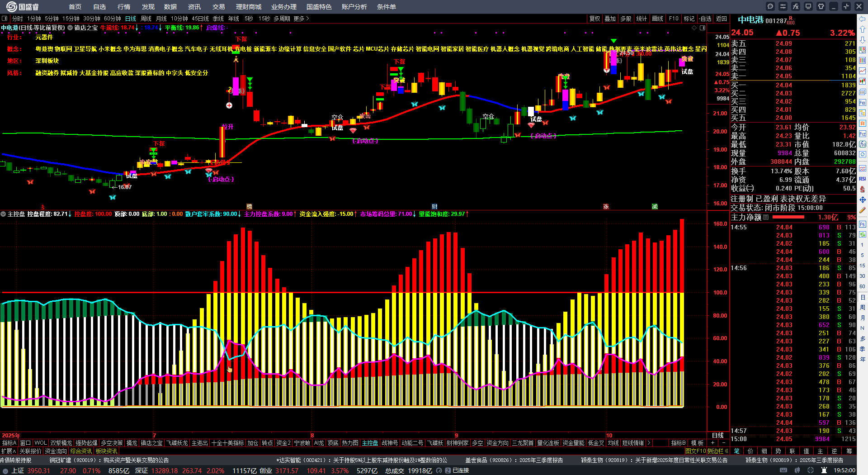Click the four-way move arrows icon in sidebar
The height and width of the screenshot is (475, 868).
(x=863, y=199)
